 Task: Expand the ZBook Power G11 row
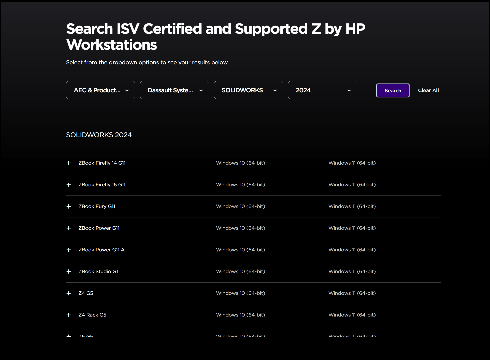tap(69, 228)
